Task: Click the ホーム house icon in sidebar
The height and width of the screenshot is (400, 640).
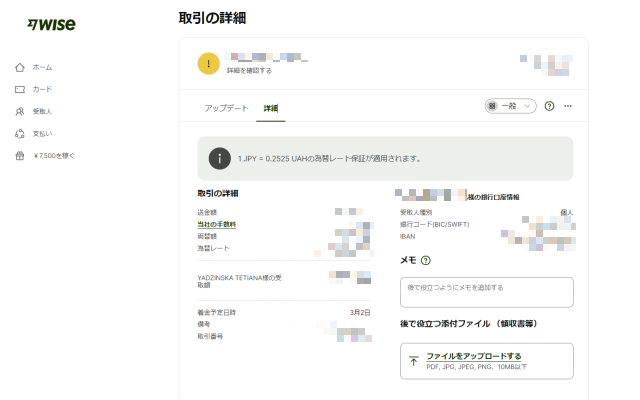Action: (19, 67)
